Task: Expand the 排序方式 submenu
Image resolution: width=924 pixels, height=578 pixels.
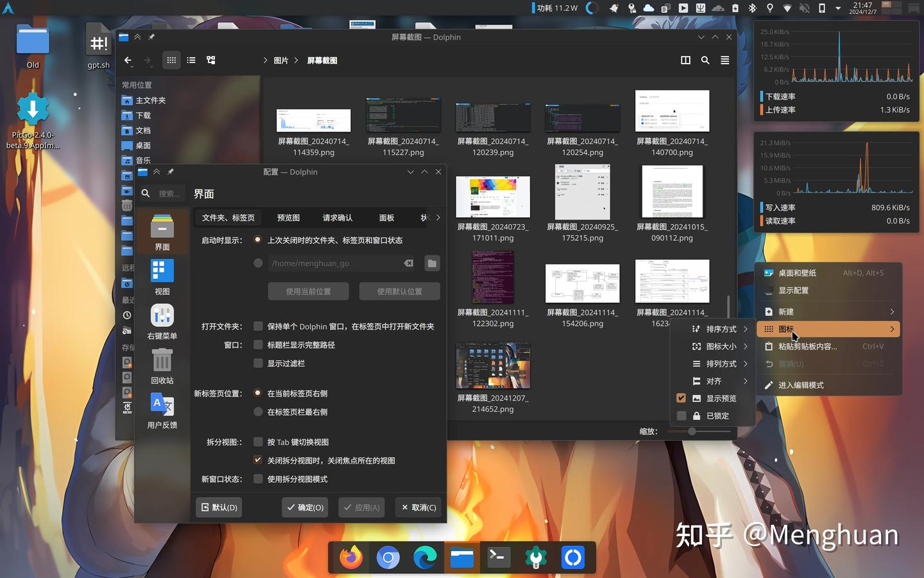Action: pyautogui.click(x=721, y=329)
